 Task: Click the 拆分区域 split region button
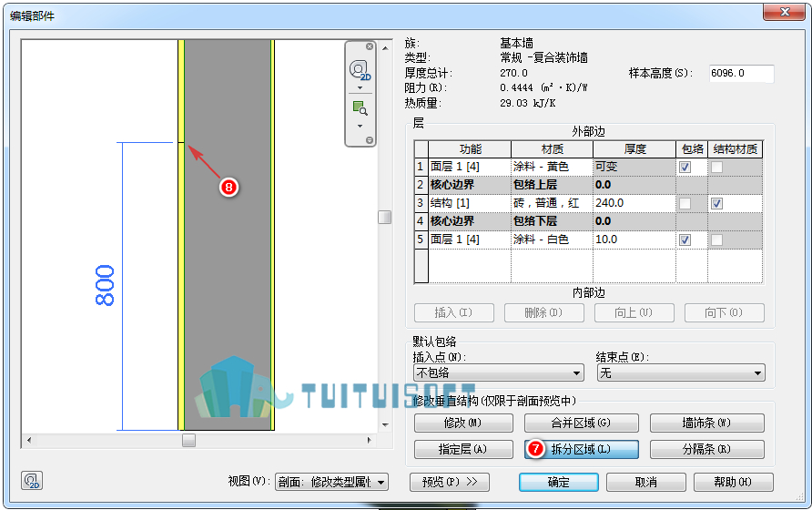click(x=581, y=449)
